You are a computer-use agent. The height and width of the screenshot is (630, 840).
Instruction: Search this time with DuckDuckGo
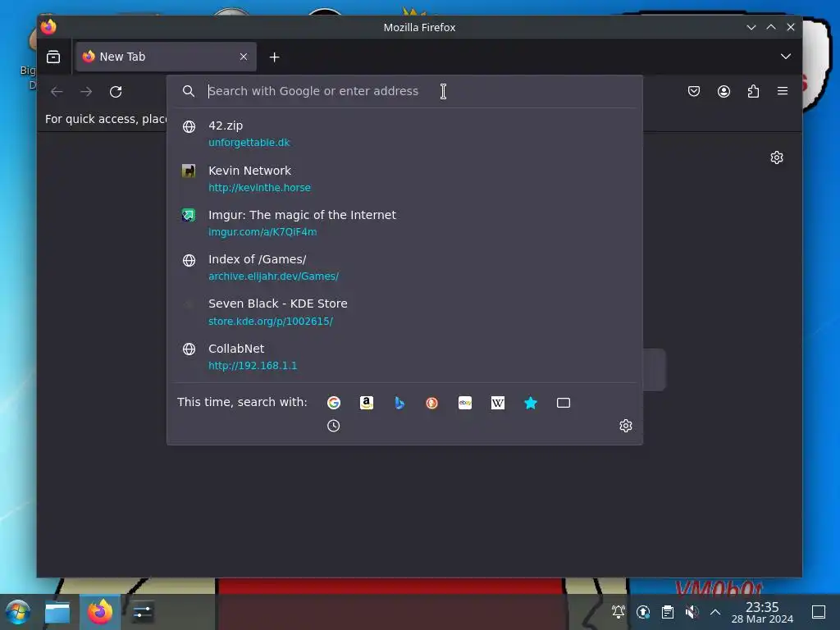[431, 403]
